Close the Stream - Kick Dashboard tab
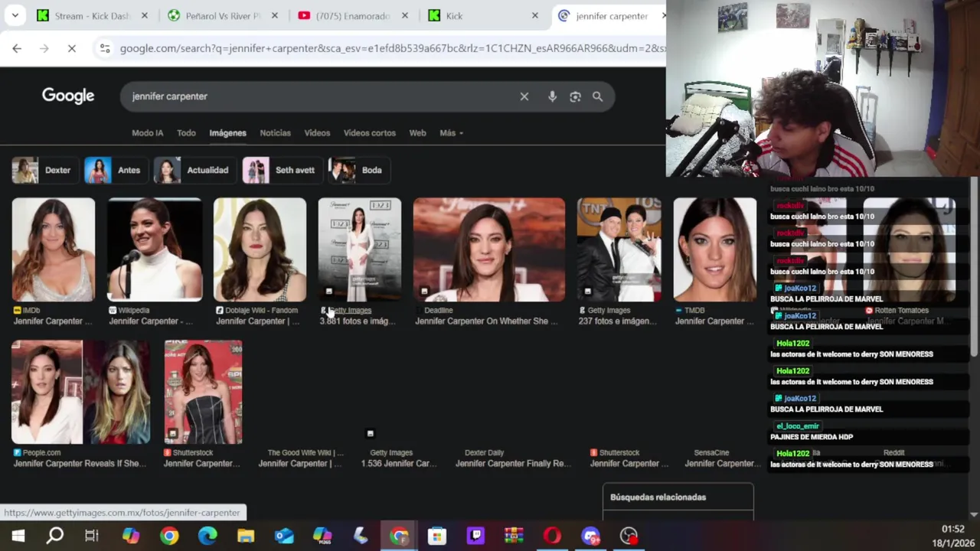This screenshot has width=980, height=551. point(144,15)
